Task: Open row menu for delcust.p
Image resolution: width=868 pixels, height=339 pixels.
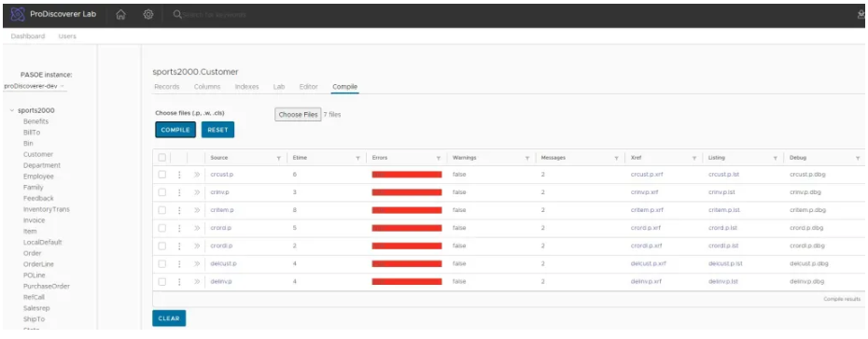Action: [179, 263]
